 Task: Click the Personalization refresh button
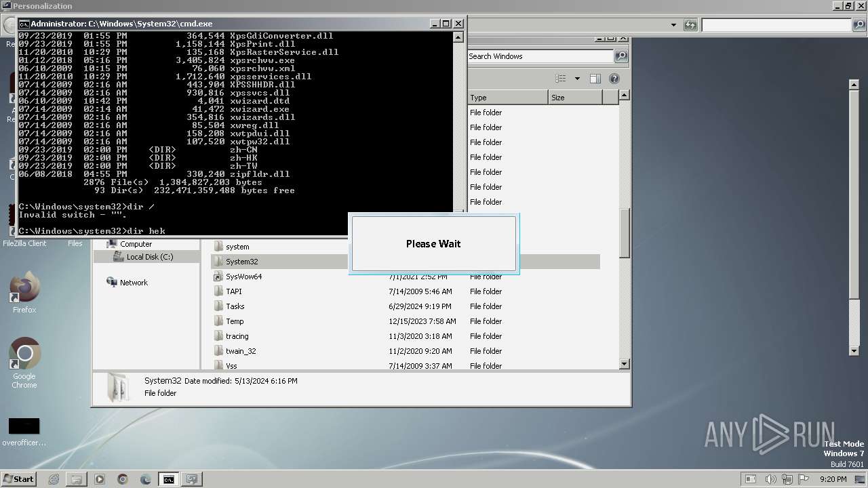(x=690, y=25)
